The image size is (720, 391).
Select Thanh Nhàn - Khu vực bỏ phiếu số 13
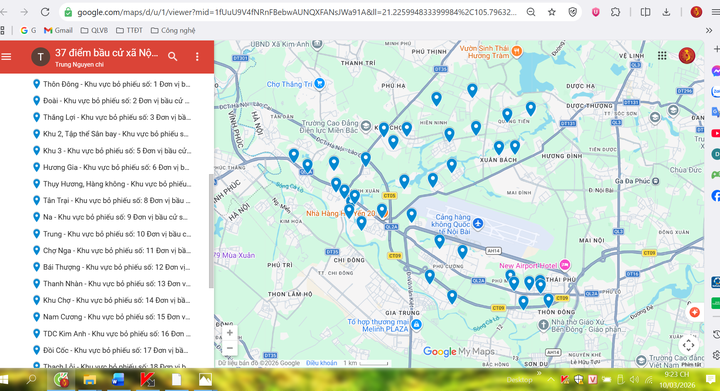112,284
